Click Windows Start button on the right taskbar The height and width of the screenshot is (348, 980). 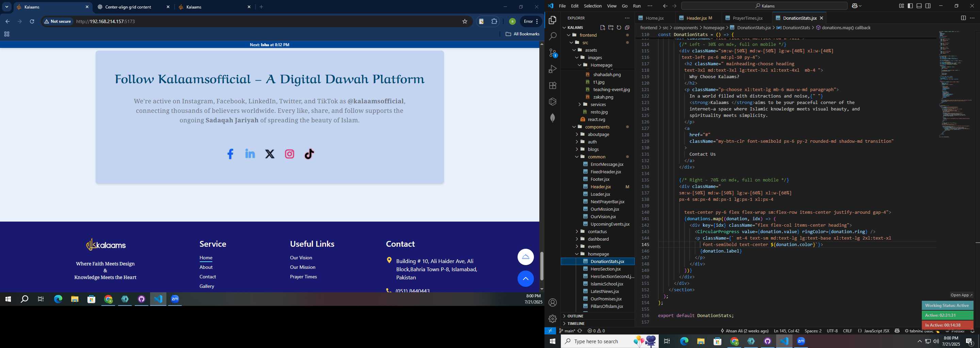click(552, 341)
